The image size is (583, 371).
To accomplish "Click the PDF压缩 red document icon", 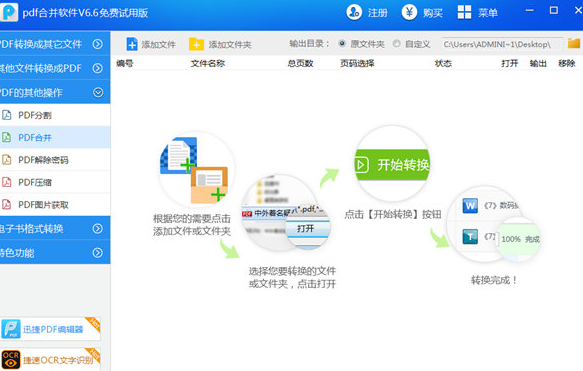I will 6,182.
